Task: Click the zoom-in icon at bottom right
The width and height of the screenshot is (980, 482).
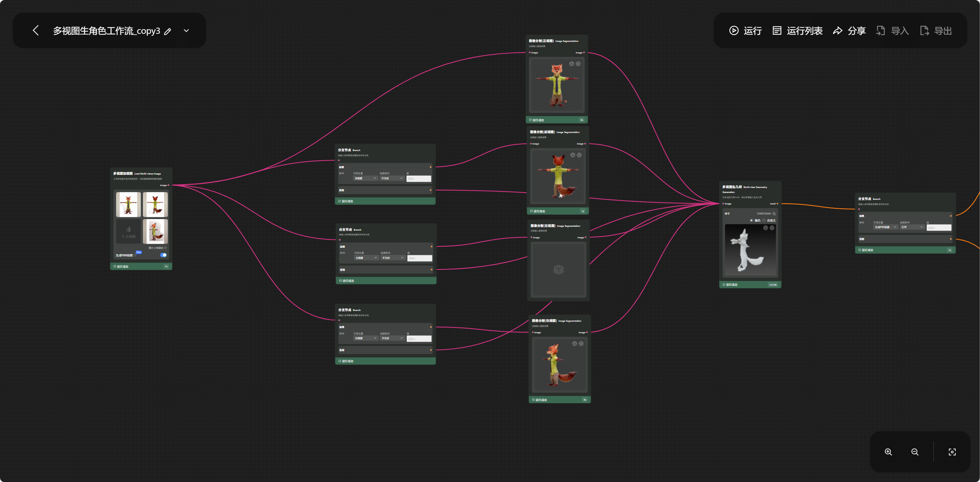Action: (888, 452)
